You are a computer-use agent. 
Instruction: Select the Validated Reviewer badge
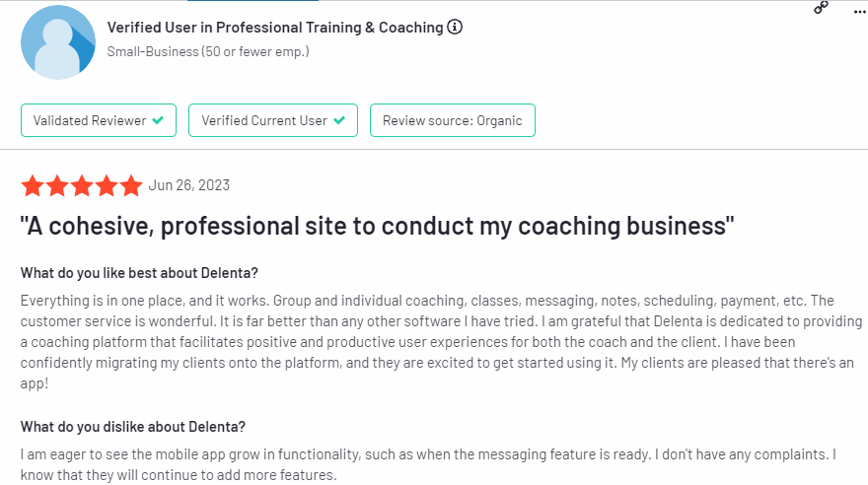point(99,120)
